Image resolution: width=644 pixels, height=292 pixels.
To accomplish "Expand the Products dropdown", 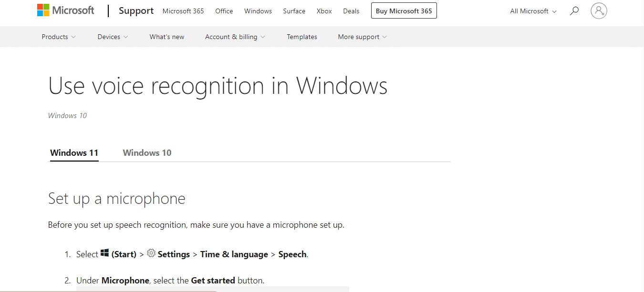I will click(58, 36).
